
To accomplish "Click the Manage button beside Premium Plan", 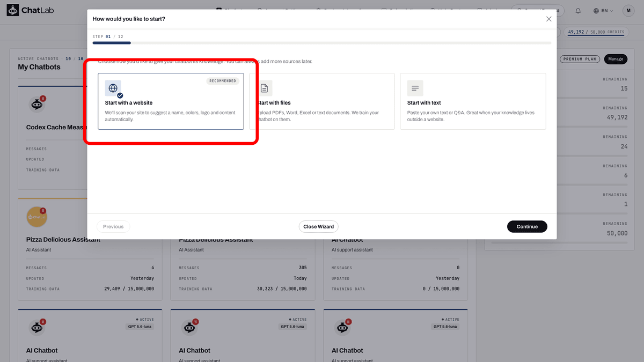I will [616, 59].
